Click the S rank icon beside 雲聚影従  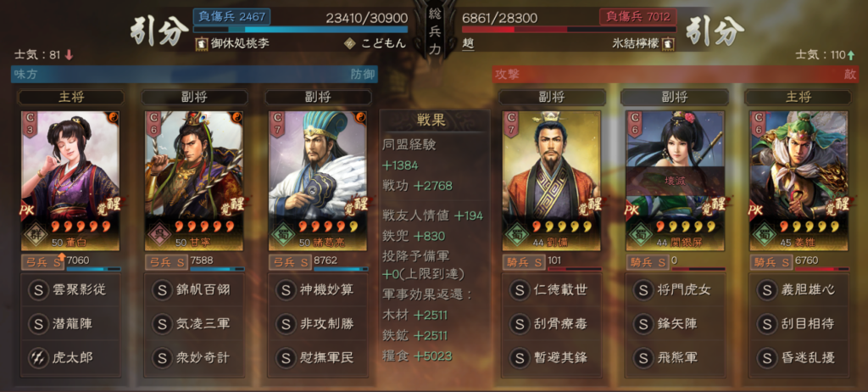[38, 290]
